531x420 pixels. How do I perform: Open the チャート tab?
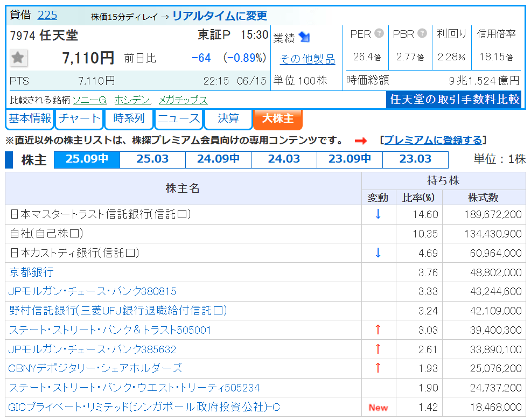pyautogui.click(x=80, y=118)
